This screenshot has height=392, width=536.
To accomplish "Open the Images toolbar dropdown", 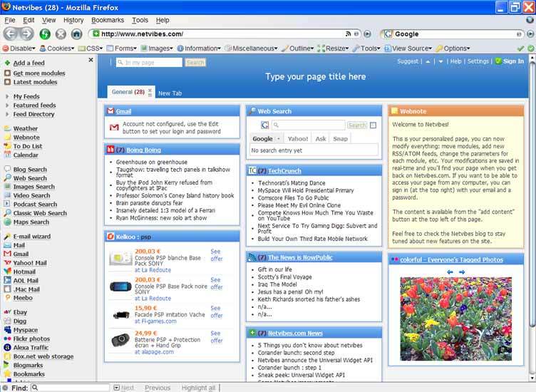I will click(x=157, y=48).
